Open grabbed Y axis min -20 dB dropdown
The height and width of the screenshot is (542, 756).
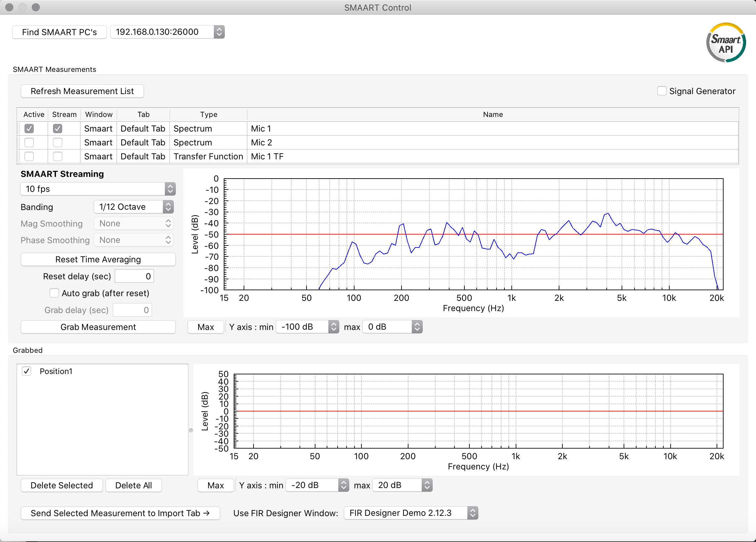coord(318,485)
